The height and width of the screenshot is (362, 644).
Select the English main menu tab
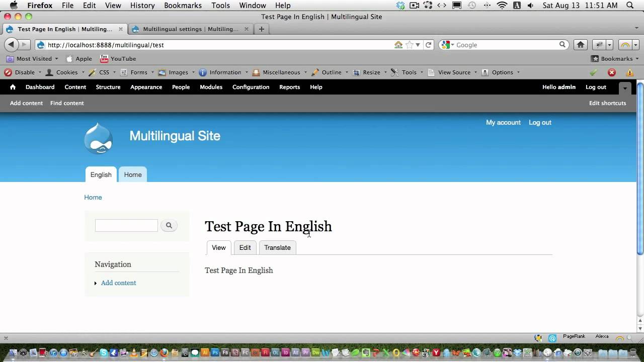pos(101,174)
